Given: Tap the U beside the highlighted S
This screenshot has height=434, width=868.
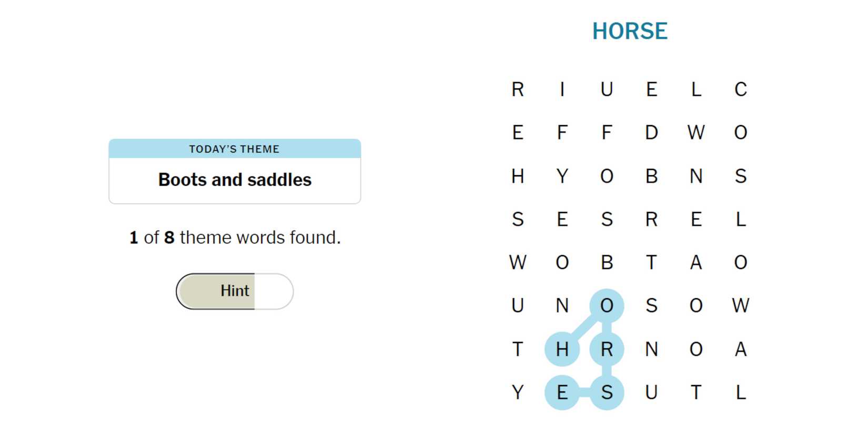Looking at the screenshot, I should point(651,392).
